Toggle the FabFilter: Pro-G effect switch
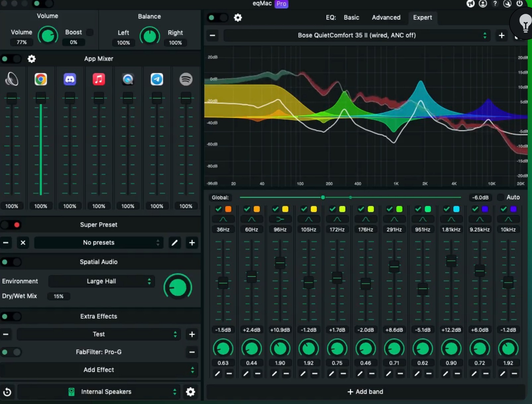Screen dimensions: 532x404 pyautogui.click(x=11, y=352)
